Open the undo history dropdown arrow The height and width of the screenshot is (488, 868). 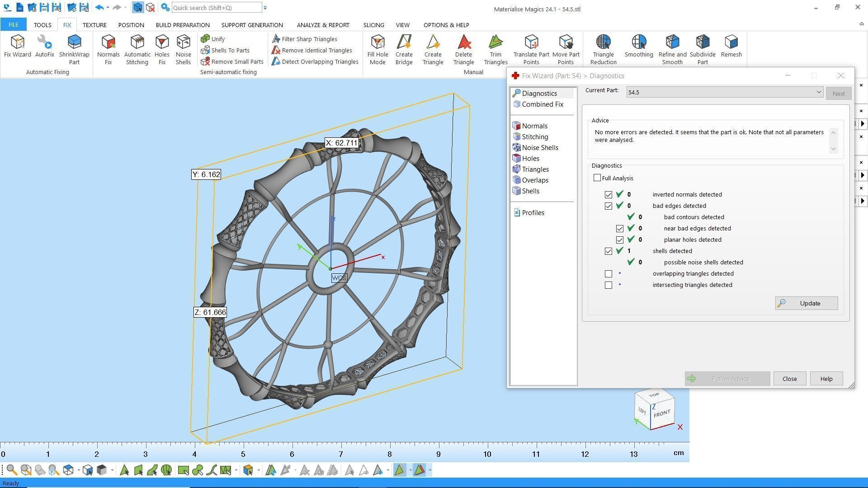[x=108, y=8]
